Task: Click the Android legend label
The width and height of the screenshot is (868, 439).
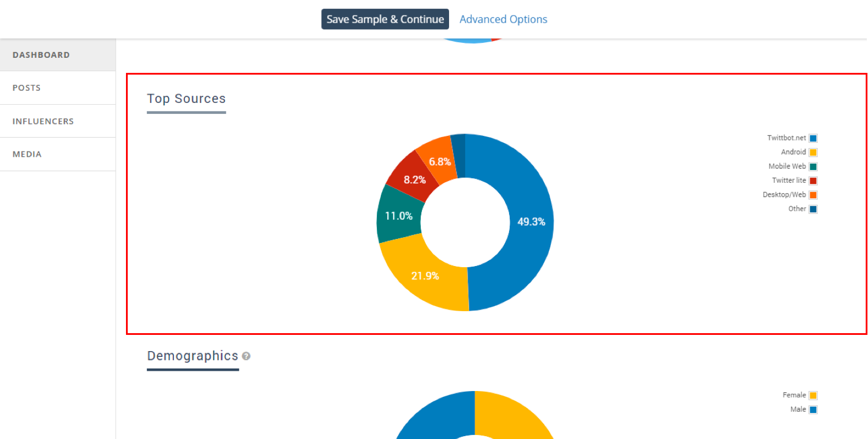Action: 793,152
